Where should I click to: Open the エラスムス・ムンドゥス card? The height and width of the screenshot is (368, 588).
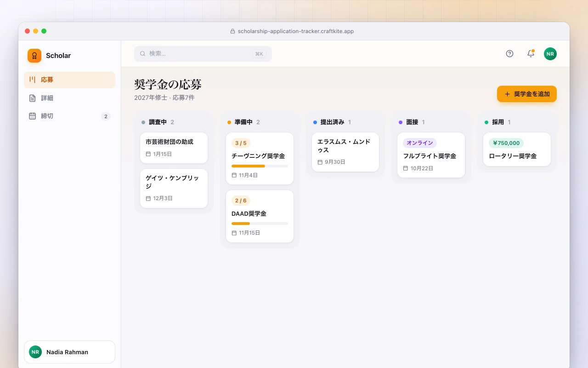345,152
